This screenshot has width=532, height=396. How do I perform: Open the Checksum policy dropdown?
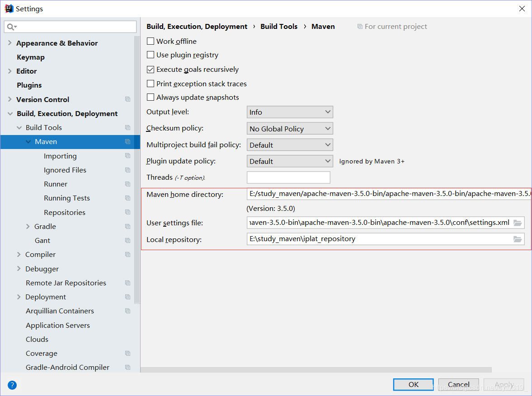(290, 129)
